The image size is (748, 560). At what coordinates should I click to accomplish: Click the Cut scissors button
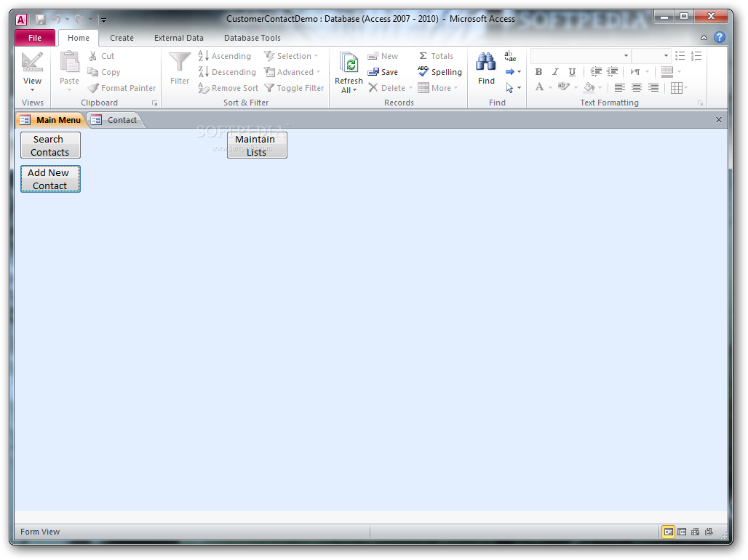(x=101, y=56)
